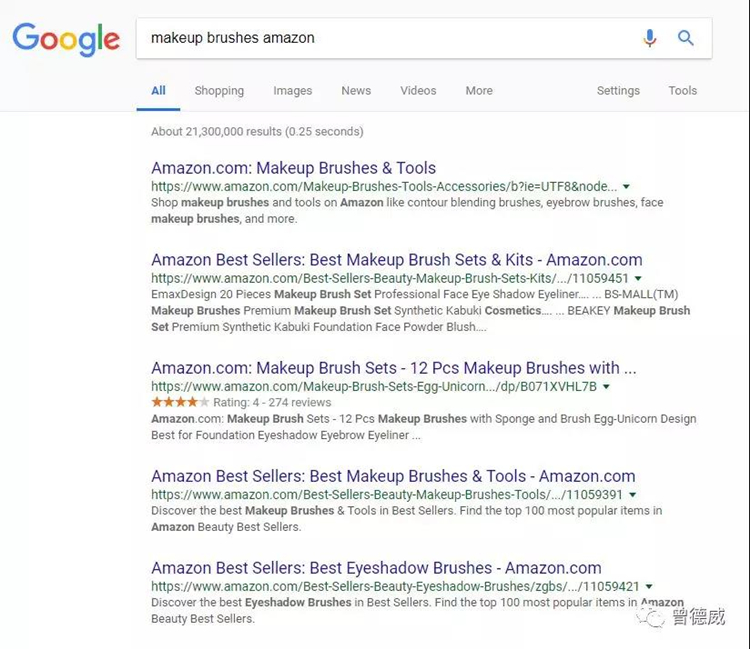The width and height of the screenshot is (750, 649).
Task: Open the News tab
Action: (356, 90)
